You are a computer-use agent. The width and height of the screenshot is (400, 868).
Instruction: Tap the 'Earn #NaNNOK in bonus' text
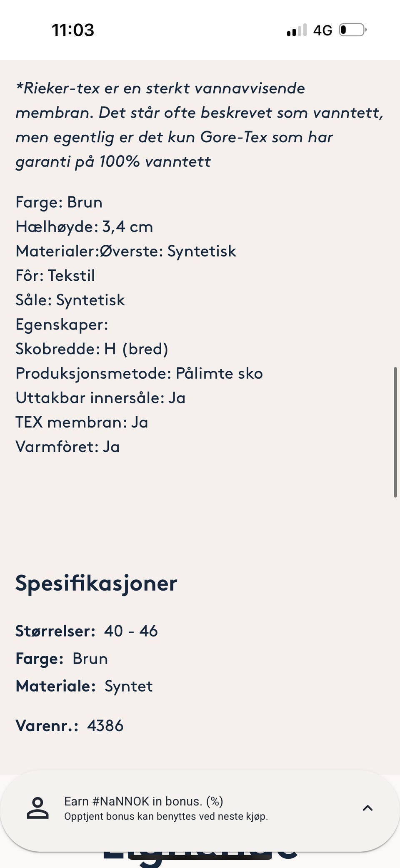click(x=144, y=801)
